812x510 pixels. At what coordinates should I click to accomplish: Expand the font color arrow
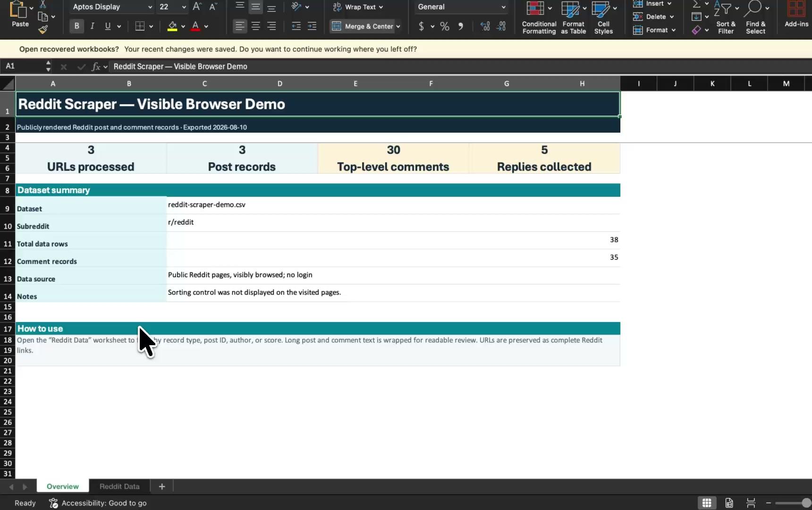pyautogui.click(x=206, y=26)
